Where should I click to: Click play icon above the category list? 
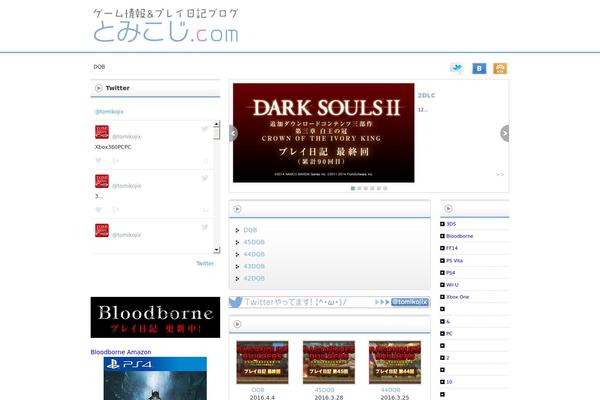(448, 209)
